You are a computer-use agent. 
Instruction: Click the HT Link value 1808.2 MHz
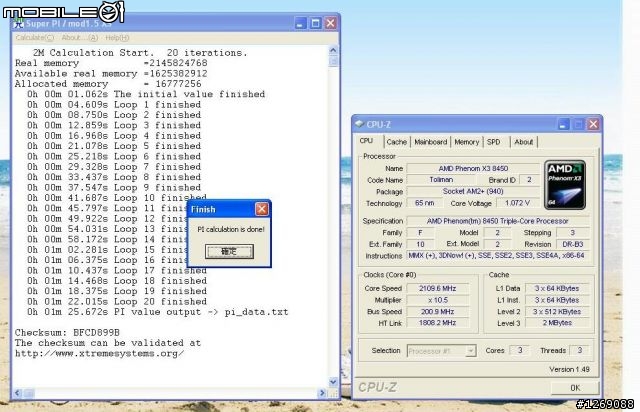pyautogui.click(x=438, y=323)
